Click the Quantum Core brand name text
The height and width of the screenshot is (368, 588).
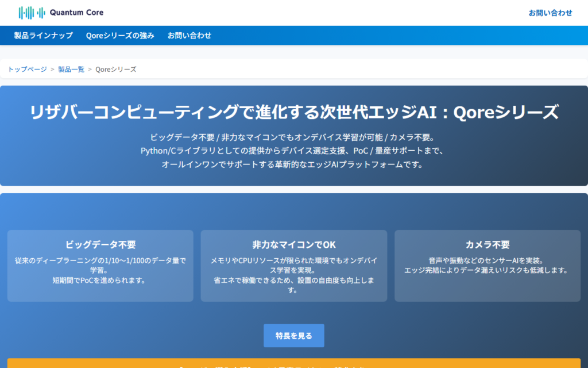[76, 13]
